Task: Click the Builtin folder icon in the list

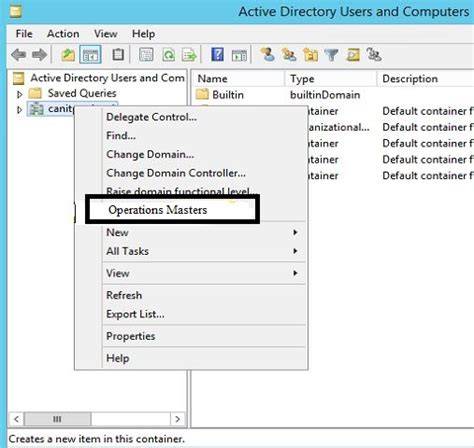Action: pos(202,94)
